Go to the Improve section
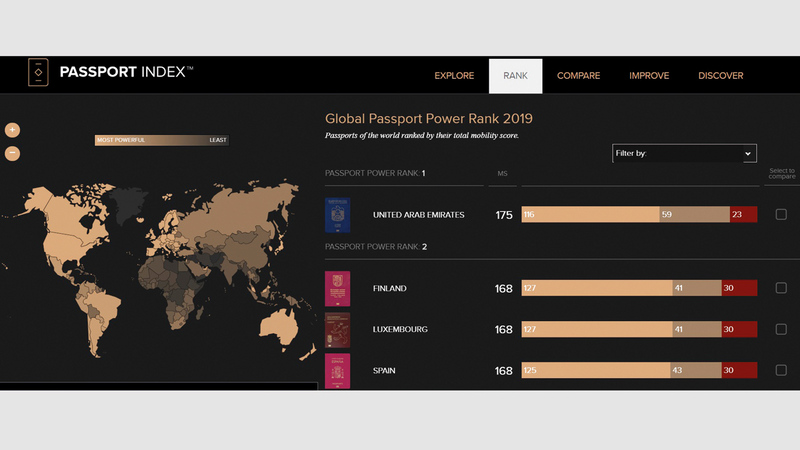The image size is (800, 450). pos(649,76)
